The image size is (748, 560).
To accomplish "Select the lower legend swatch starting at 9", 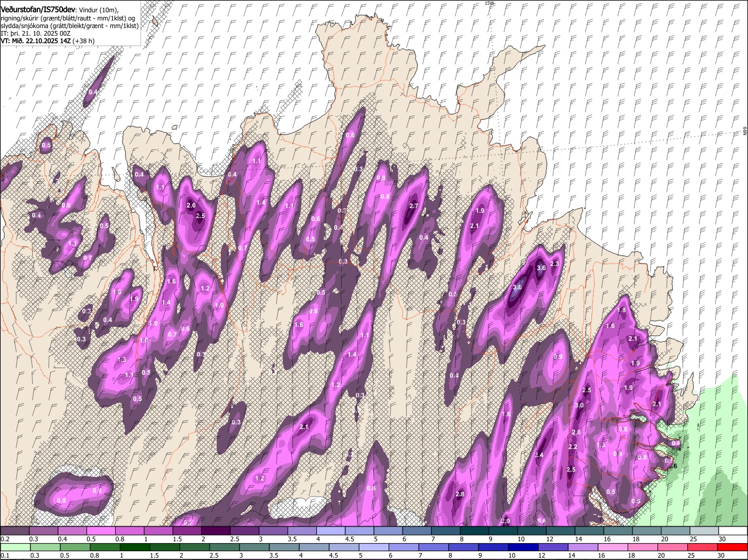I will [493, 548].
